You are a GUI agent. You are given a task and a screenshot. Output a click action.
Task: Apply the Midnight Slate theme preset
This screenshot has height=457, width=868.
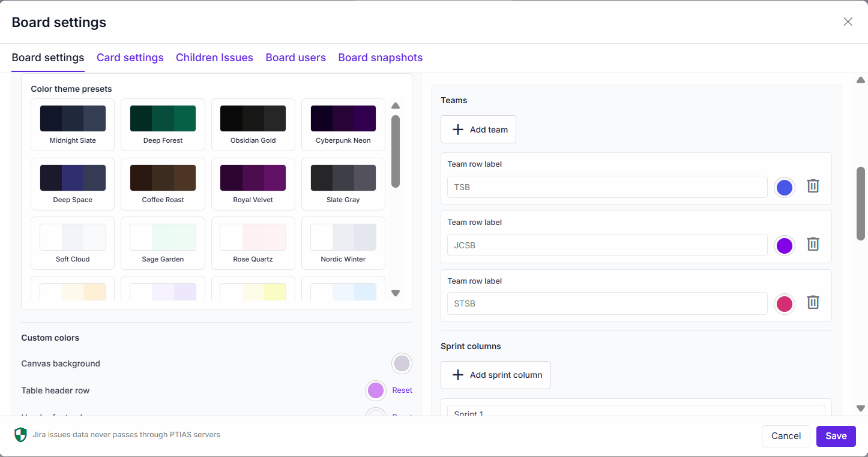[73, 125]
